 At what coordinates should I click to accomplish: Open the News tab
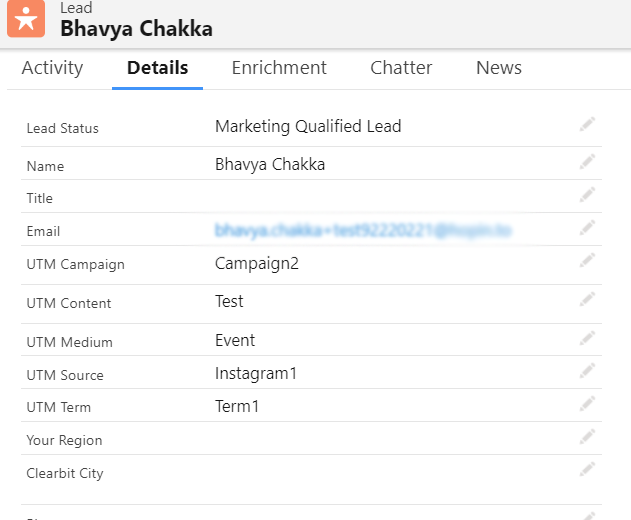[498, 68]
